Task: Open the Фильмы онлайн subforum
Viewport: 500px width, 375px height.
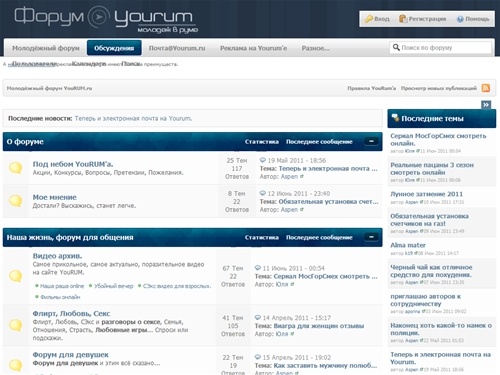Action: tap(60, 297)
